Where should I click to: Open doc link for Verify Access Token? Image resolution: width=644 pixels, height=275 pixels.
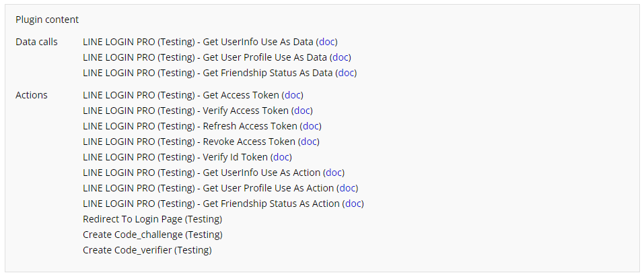(303, 111)
